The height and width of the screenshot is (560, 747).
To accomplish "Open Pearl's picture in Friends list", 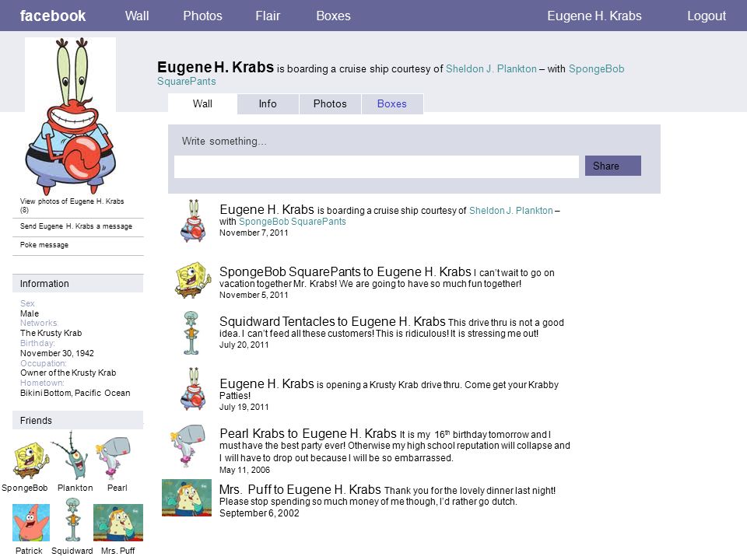I will 114,459.
